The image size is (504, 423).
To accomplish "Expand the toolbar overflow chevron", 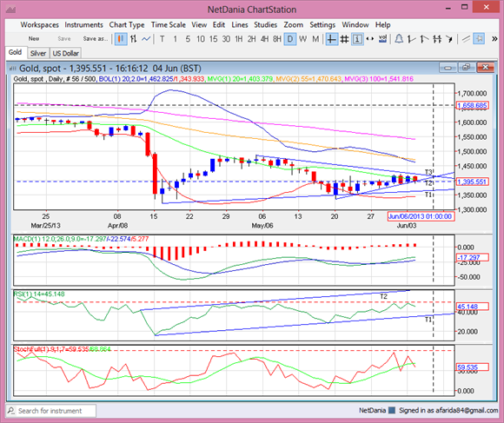I will tap(494, 39).
